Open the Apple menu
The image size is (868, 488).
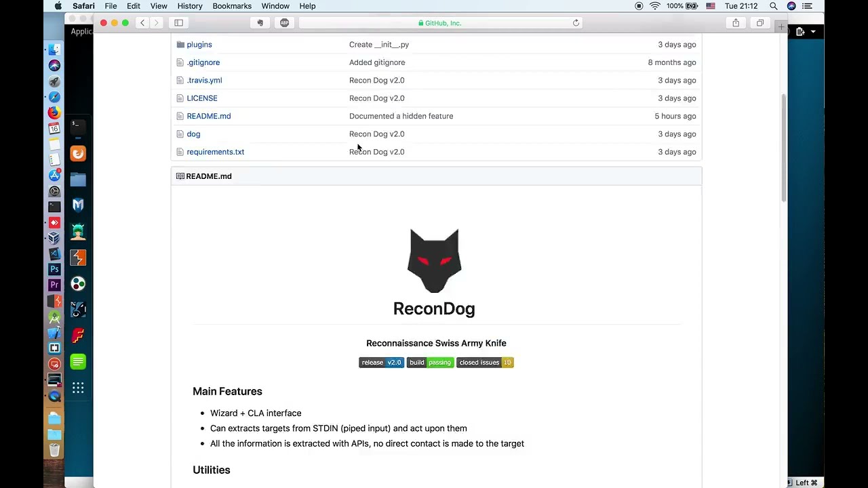tap(58, 6)
